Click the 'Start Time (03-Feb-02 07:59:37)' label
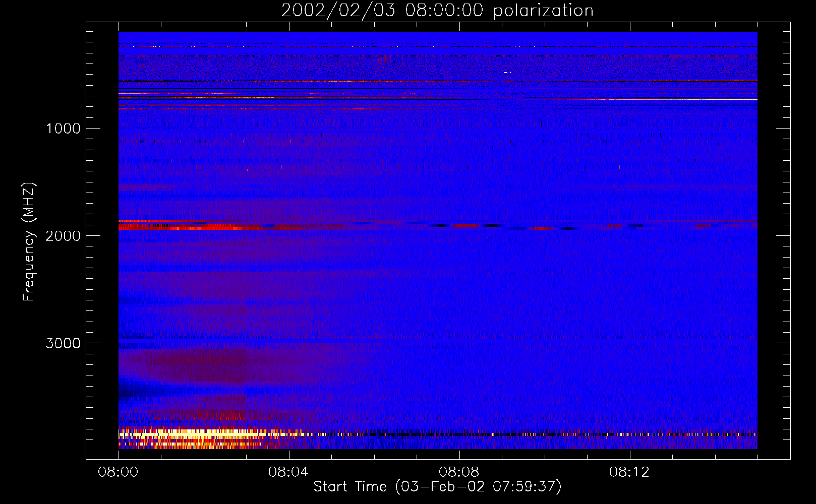Image resolution: width=816 pixels, height=504 pixels. click(437, 487)
